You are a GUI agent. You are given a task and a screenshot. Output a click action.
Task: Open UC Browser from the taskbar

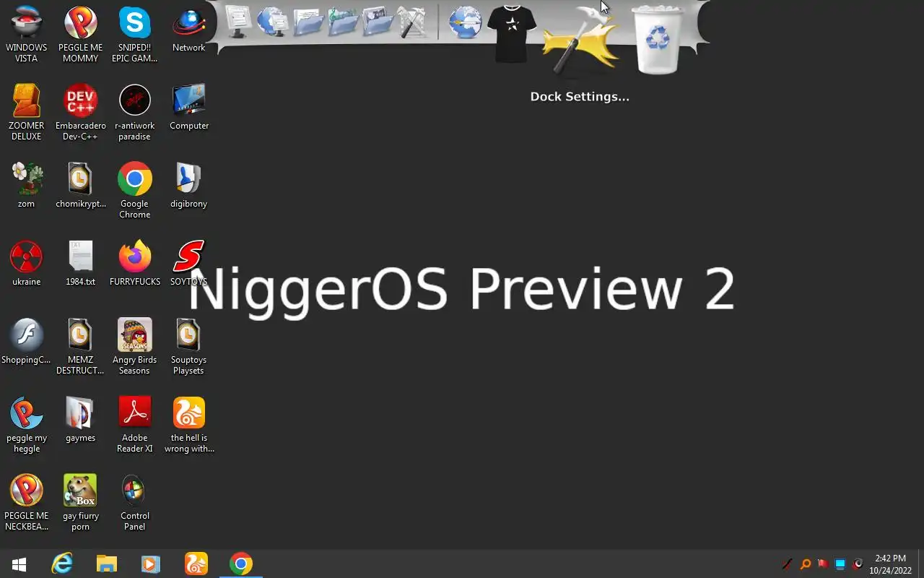click(196, 564)
